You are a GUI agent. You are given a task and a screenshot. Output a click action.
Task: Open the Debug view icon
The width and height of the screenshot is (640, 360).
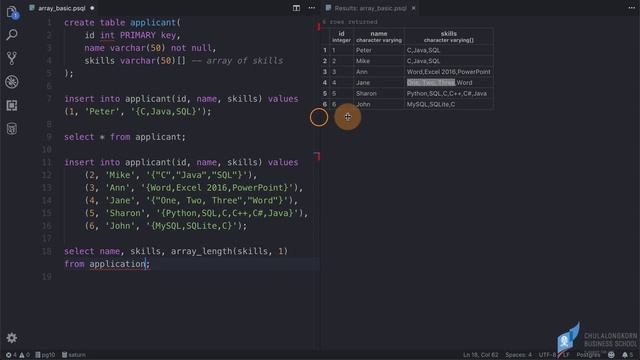(12, 82)
